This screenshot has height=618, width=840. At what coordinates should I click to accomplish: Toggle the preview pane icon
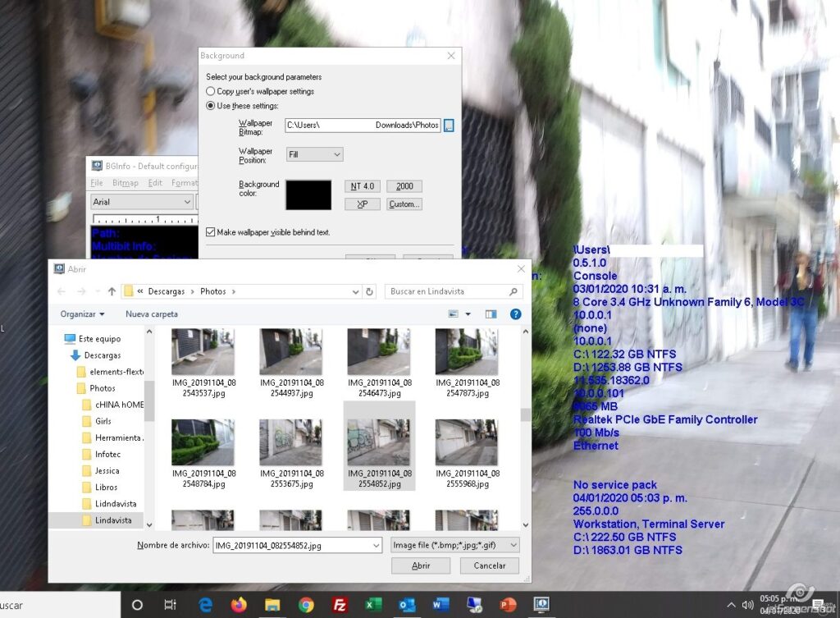(491, 314)
